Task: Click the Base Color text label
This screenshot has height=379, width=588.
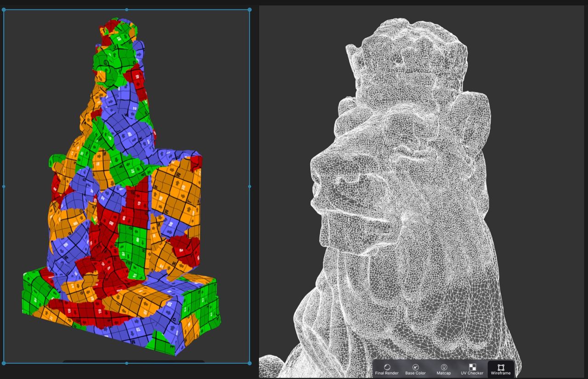Action: 415,373
